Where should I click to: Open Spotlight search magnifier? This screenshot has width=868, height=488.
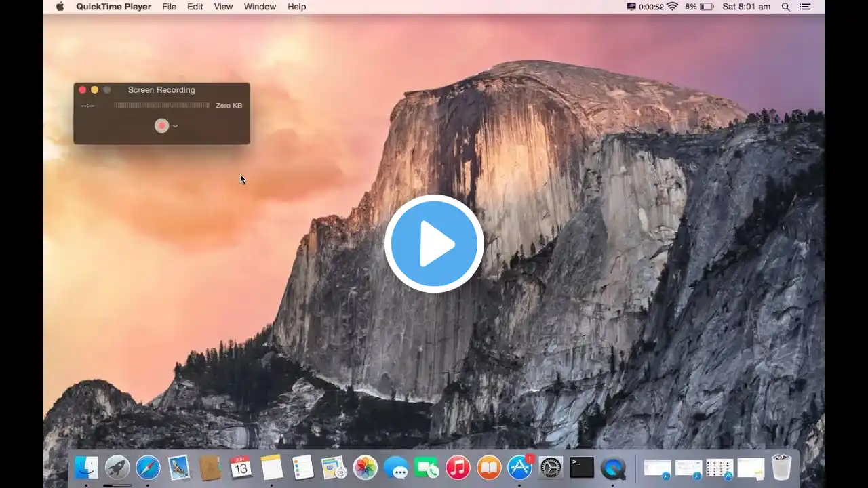coord(785,7)
